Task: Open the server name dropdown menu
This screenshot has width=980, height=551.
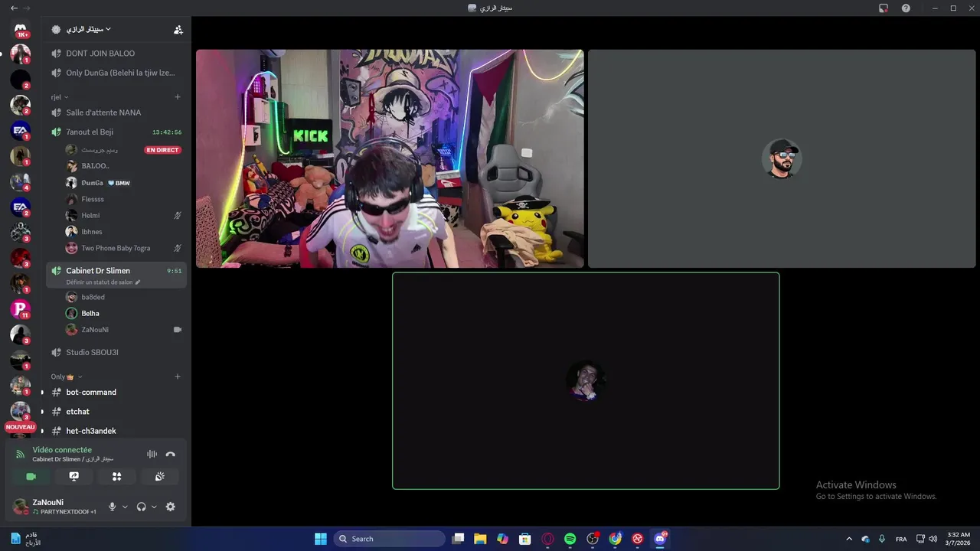Action: [87, 29]
